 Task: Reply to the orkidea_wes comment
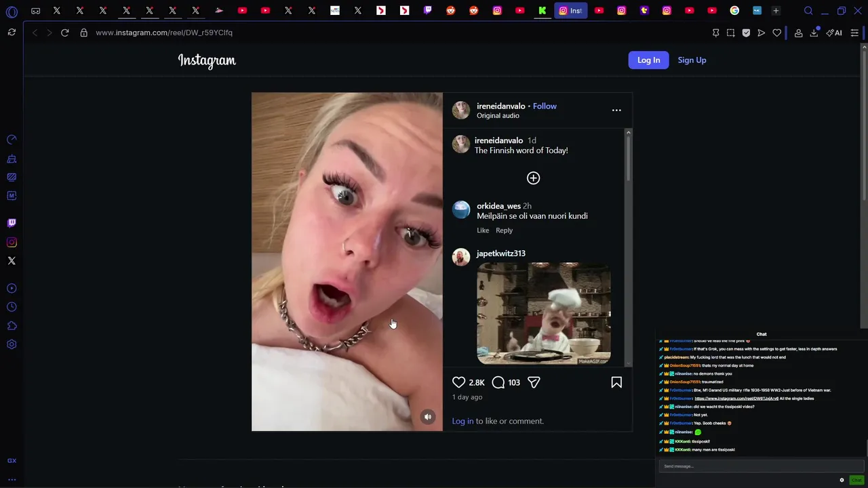504,230
